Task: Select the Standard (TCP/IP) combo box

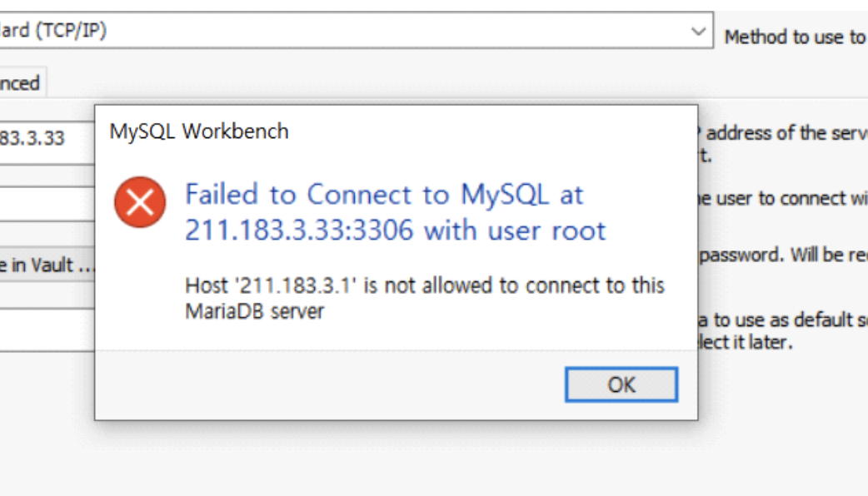Action: click(x=356, y=31)
